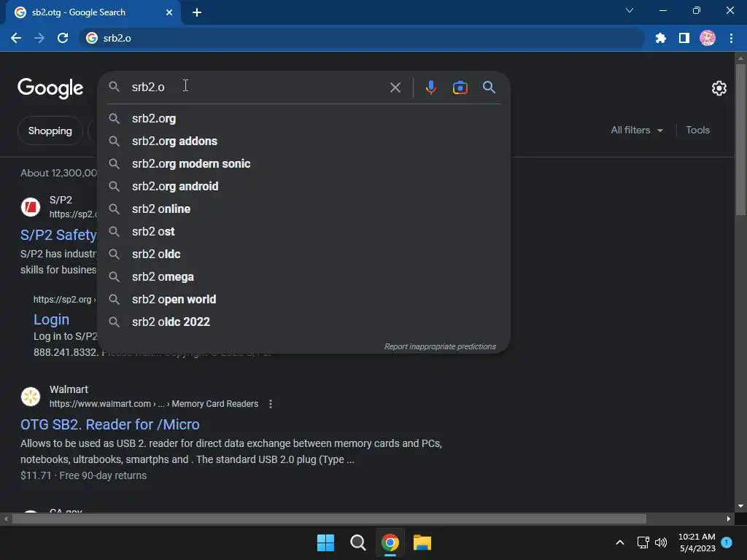Click the scroll right arrow at the bottom
The image size is (747, 560).
pos(729,518)
